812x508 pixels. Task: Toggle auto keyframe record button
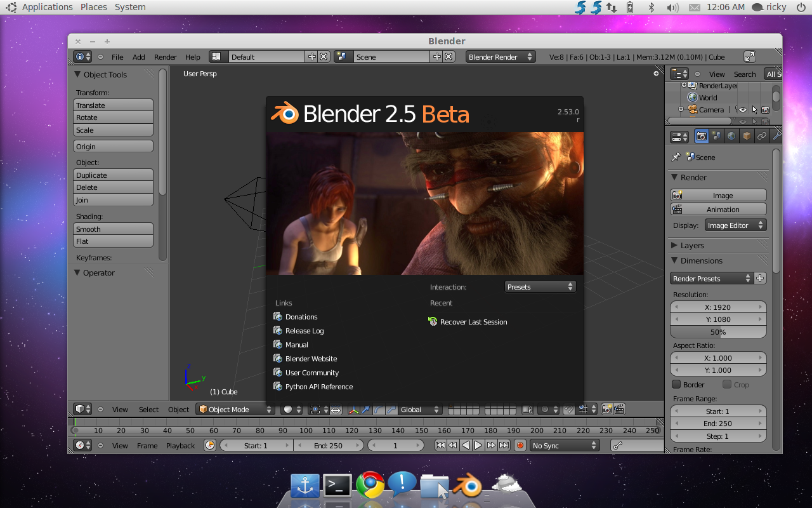pos(520,445)
